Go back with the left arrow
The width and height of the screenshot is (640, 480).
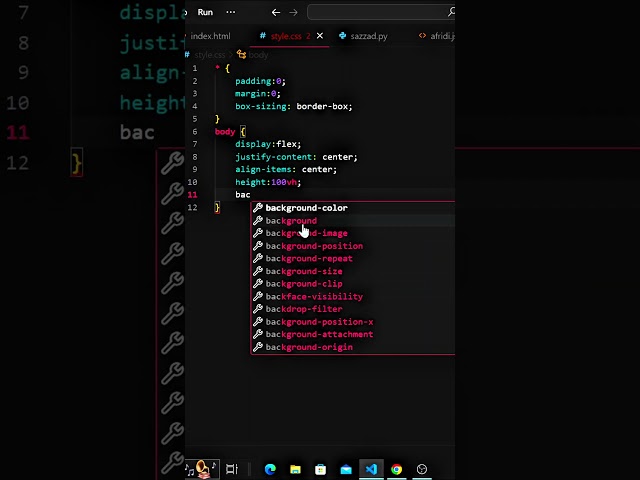coord(276,13)
